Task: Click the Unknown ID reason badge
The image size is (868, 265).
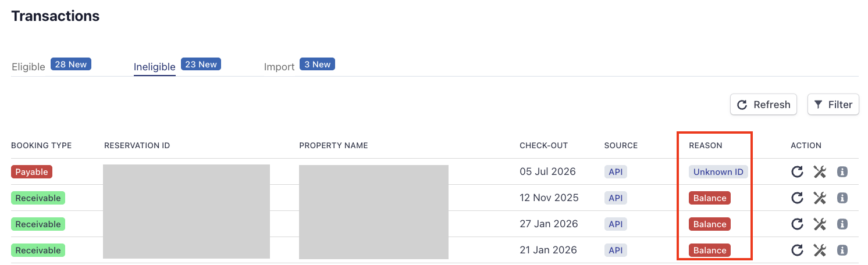Action: coord(718,172)
